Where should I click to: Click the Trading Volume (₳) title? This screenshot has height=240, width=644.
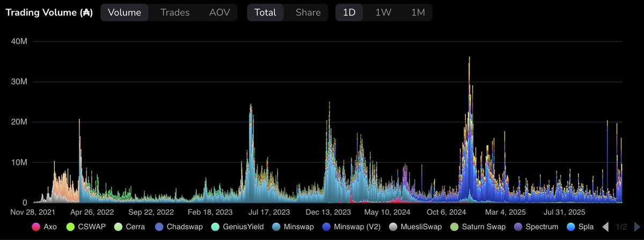(49, 13)
